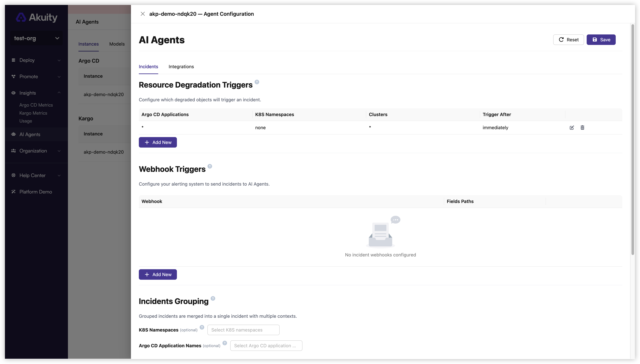Switch to the Models tab
The height and width of the screenshot is (364, 640).
point(117,44)
